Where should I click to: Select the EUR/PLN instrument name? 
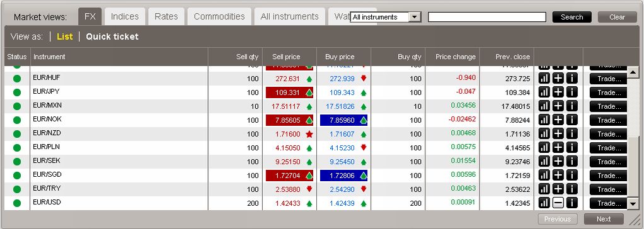click(47, 147)
